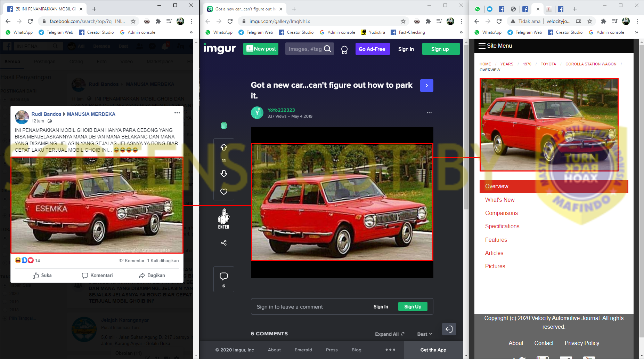Click the Imgur ENTER hand icon
The image size is (644, 359).
(x=224, y=219)
